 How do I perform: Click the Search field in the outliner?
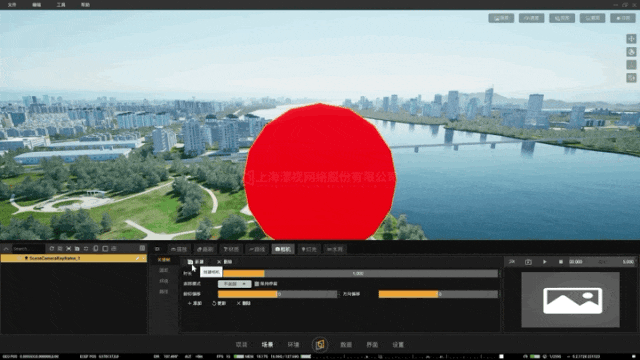coord(28,249)
